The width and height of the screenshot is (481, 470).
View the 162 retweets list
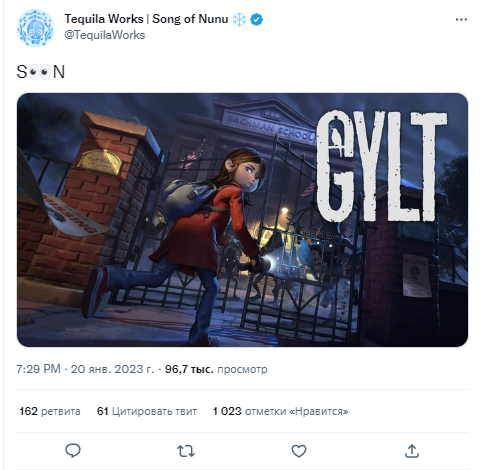pyautogui.click(x=50, y=411)
